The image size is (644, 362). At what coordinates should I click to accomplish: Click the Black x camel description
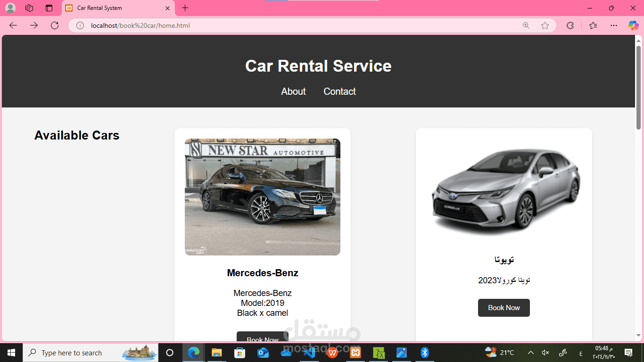pos(263,313)
